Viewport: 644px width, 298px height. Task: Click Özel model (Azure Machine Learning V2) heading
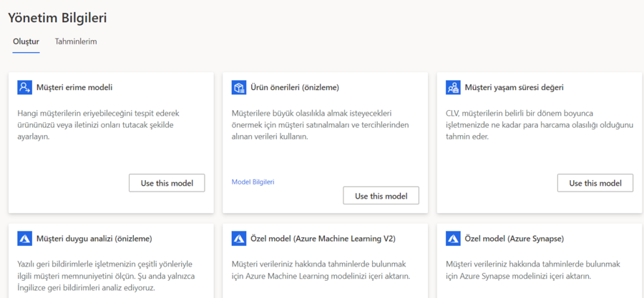tap(323, 238)
